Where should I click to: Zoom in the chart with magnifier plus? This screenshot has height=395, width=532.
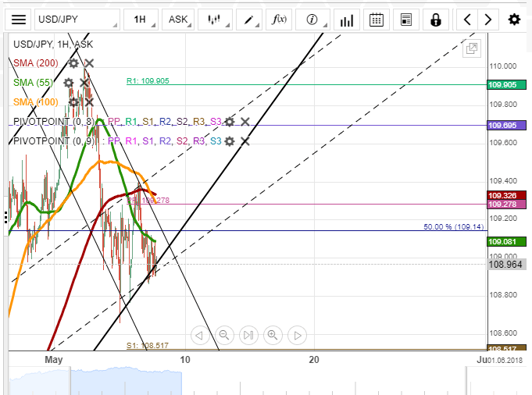pos(273,336)
